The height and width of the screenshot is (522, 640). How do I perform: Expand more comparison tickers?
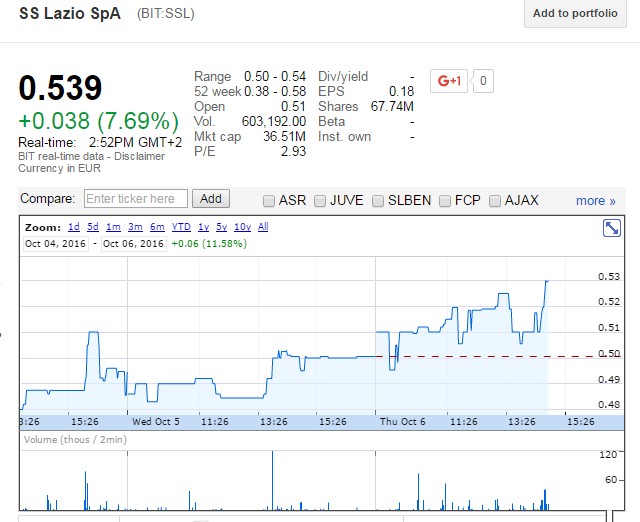[595, 200]
